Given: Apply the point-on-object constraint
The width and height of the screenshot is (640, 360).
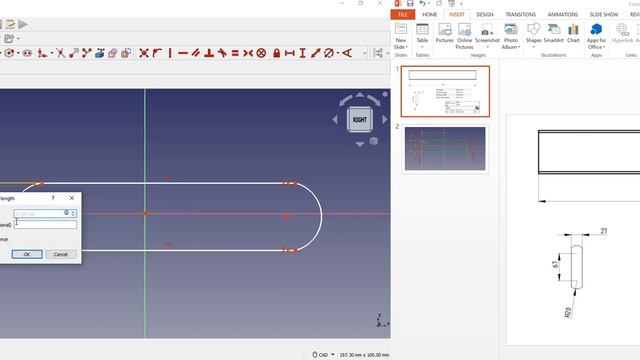Looking at the screenshot, I should point(157,53).
